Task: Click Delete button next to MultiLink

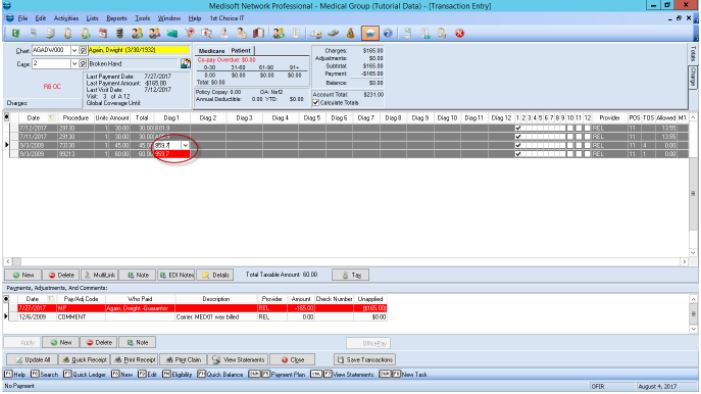Action: pyautogui.click(x=61, y=275)
